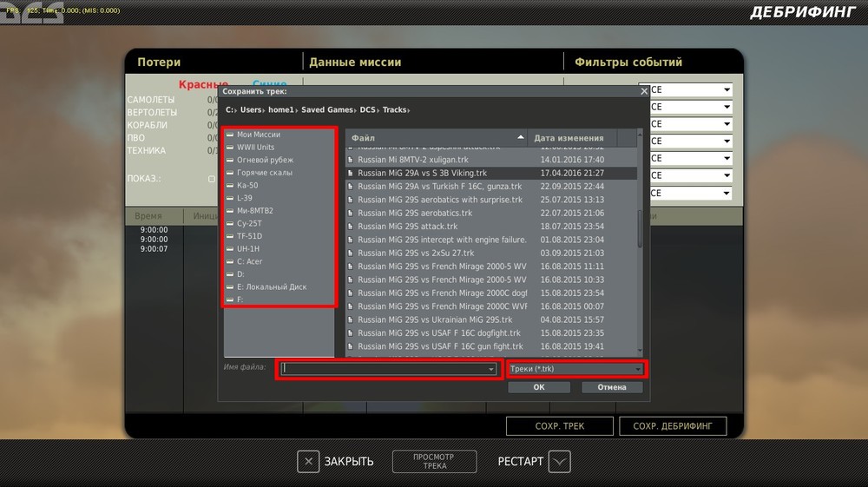Close the Сохранить трек dialog with X
Screen dimensions: 868x487
click(644, 91)
